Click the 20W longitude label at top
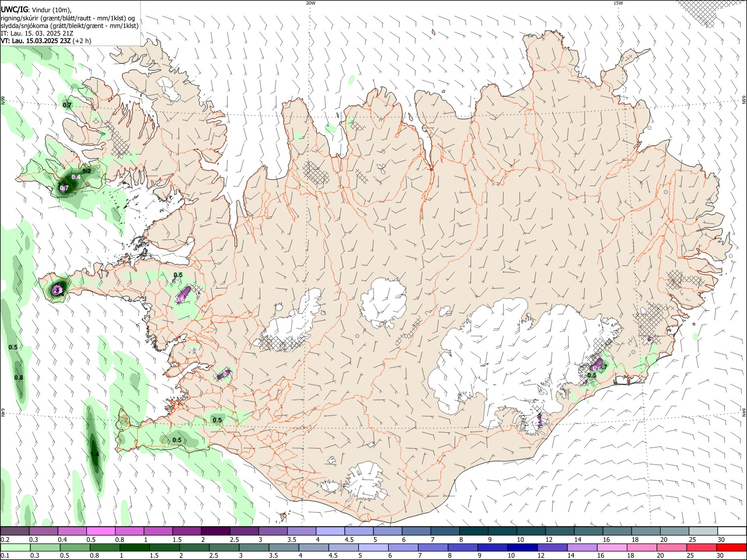The height and width of the screenshot is (560, 747). [311, 3]
